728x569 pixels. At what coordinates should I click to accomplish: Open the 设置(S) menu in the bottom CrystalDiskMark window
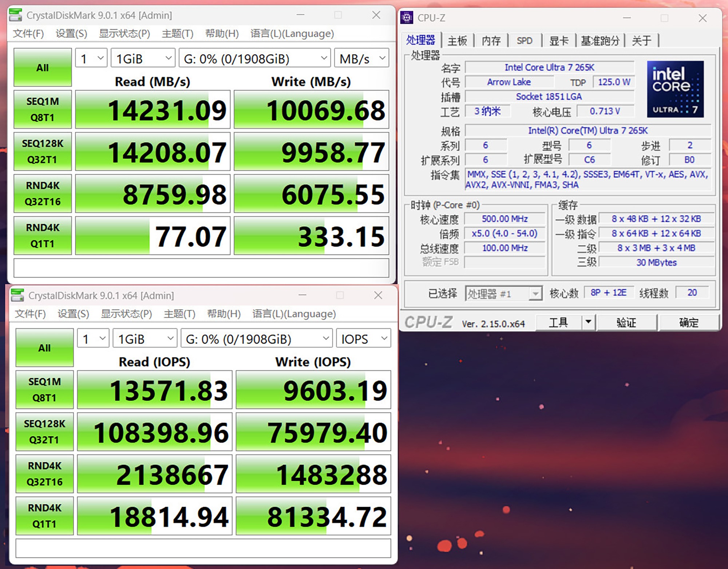tap(73, 314)
